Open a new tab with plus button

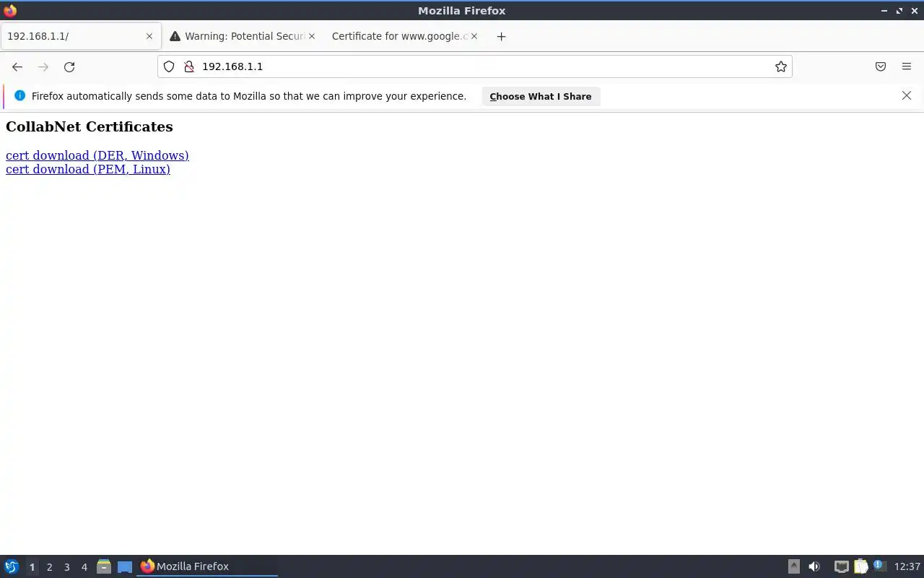[501, 36]
